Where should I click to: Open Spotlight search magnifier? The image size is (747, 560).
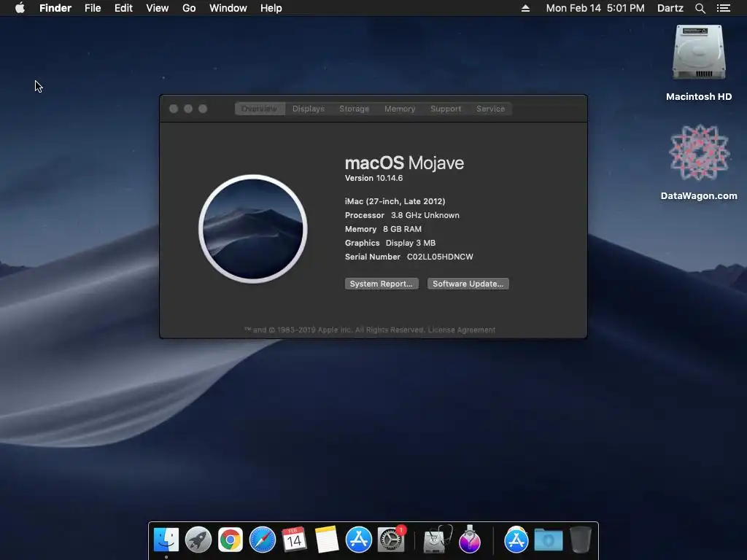700,8
